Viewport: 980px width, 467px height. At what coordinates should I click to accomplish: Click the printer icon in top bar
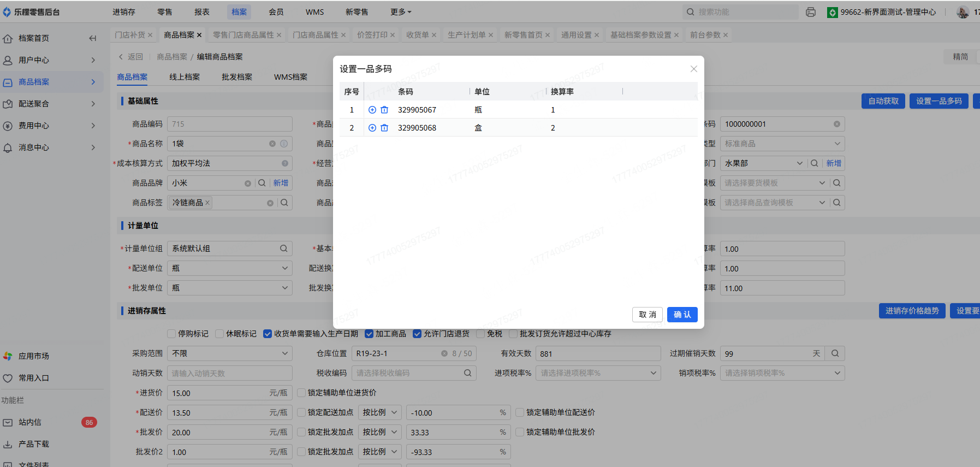811,12
